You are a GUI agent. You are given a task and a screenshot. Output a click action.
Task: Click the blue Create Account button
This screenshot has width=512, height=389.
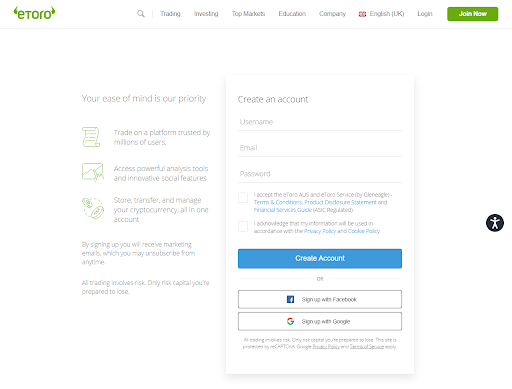tap(320, 258)
